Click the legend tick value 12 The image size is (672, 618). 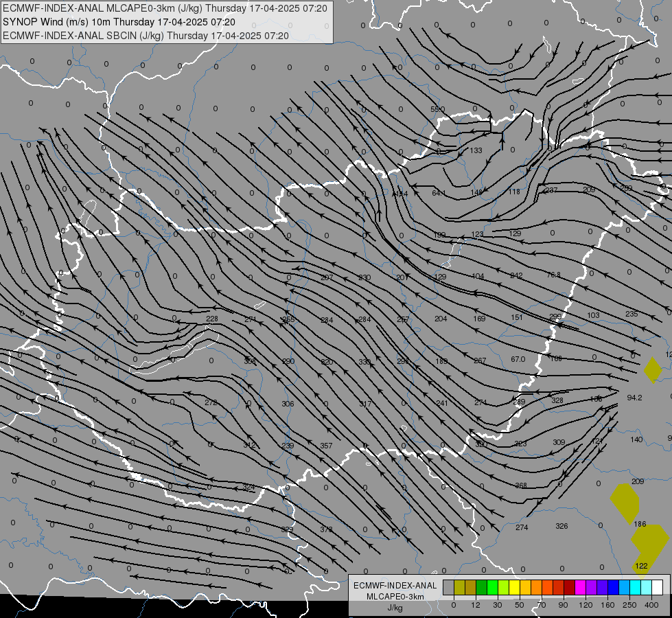tap(475, 605)
